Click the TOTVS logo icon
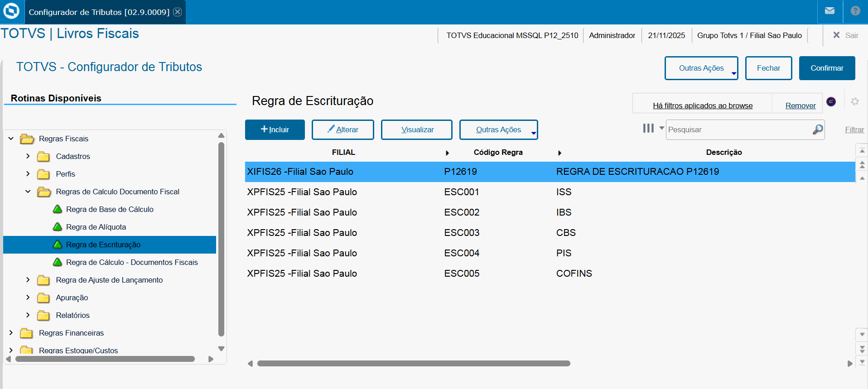 [11, 11]
